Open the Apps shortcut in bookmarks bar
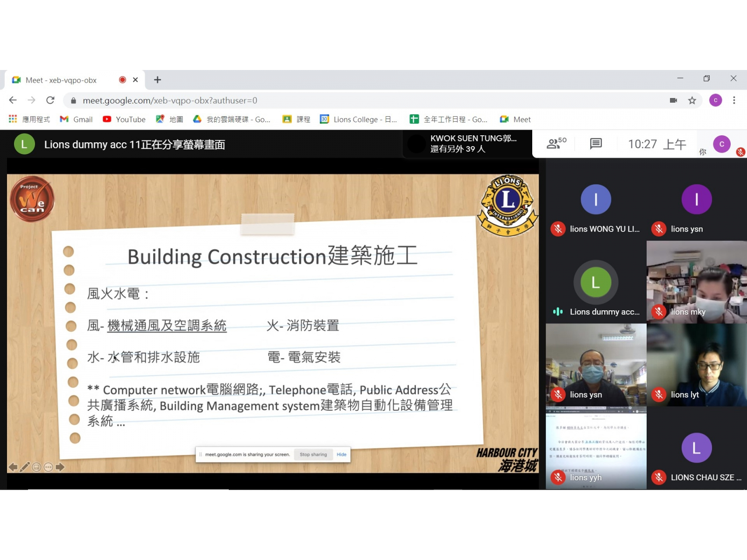The image size is (747, 560). [x=29, y=119]
